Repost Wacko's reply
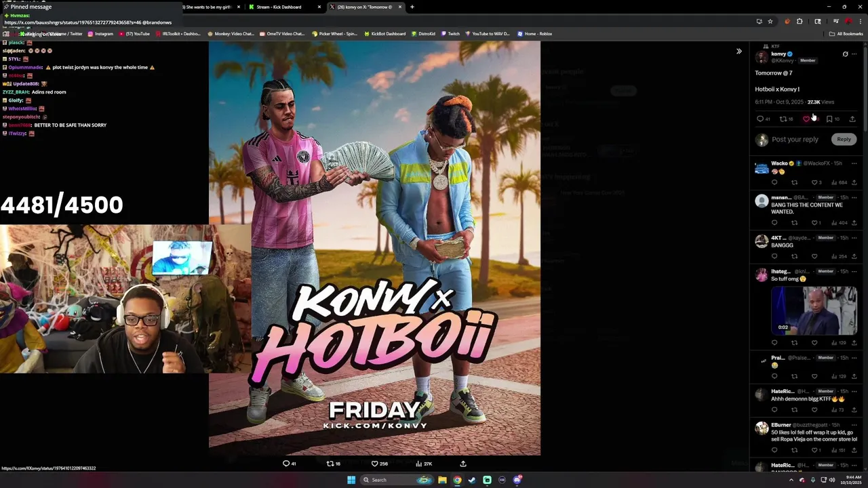 coord(794,182)
